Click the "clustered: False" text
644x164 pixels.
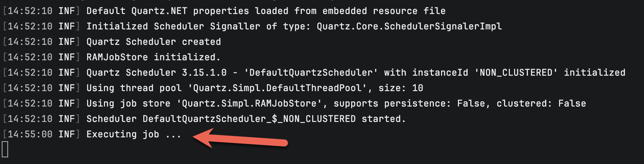[541, 103]
